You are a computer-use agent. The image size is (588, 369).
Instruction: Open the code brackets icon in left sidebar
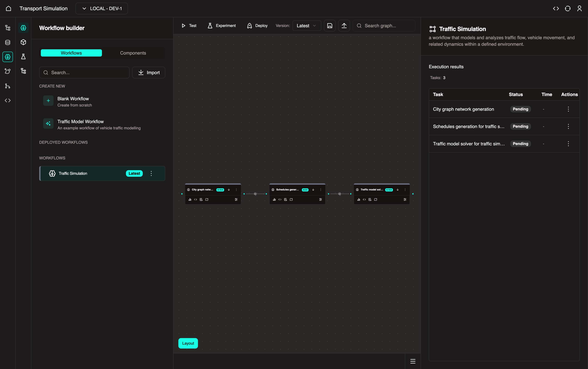pos(8,100)
